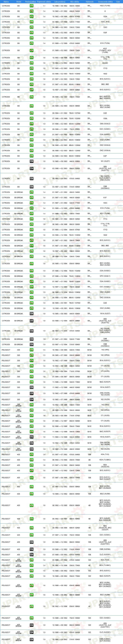The image size is (123, 644).
Task: Click the Nadwozie column header
Action: coord(89,2)
